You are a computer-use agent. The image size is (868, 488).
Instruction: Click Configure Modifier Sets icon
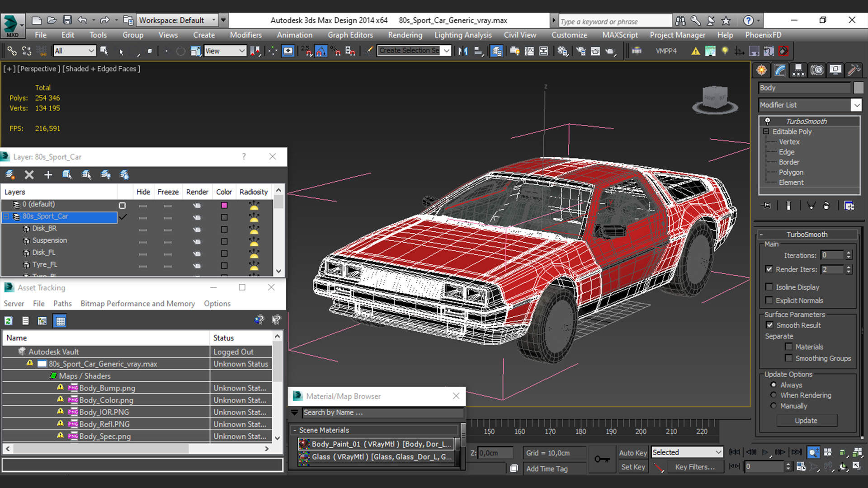(849, 206)
